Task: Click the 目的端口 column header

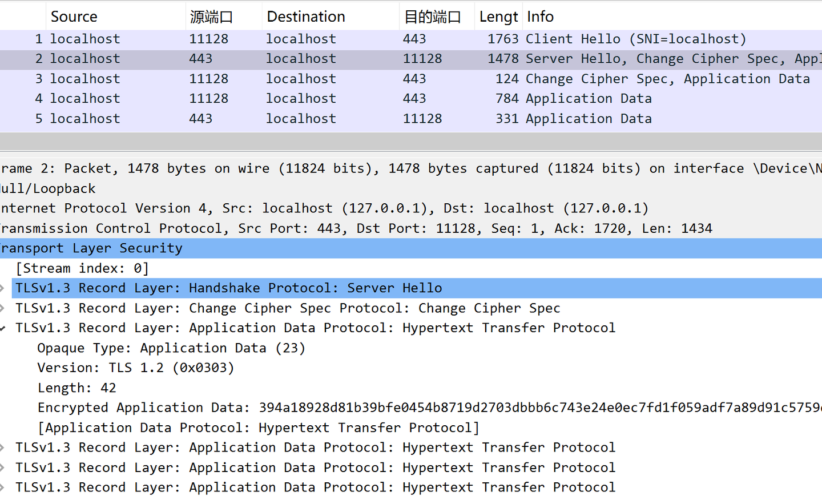Action: pos(433,16)
